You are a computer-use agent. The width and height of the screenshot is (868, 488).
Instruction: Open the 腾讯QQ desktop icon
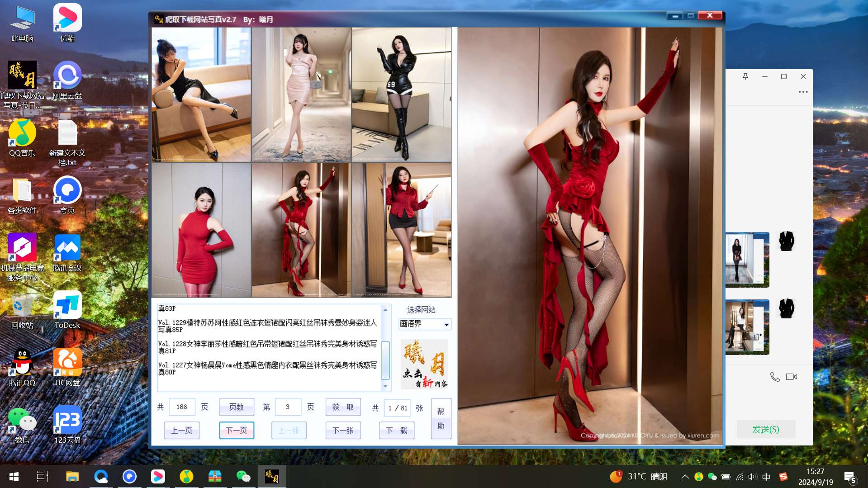[x=22, y=368]
